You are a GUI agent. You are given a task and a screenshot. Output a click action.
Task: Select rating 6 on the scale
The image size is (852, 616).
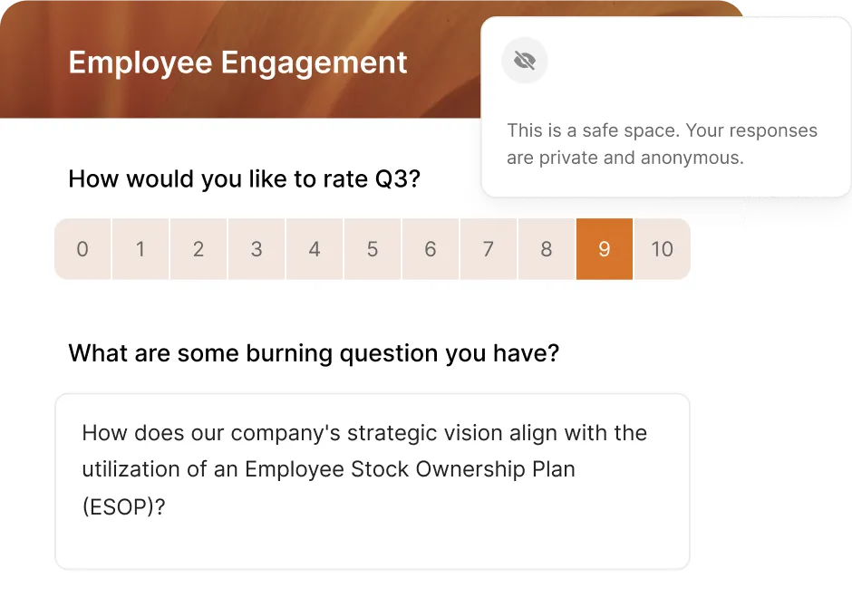click(431, 249)
